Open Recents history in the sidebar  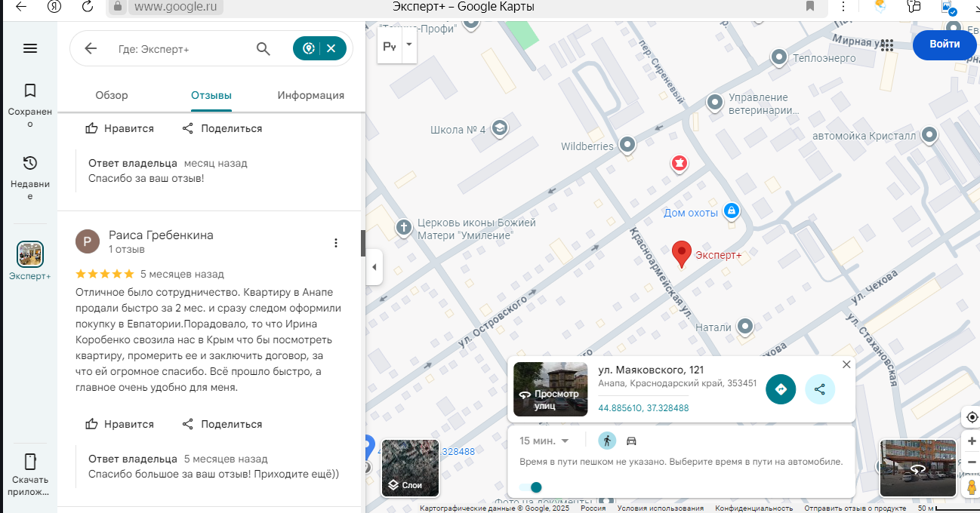30,163
